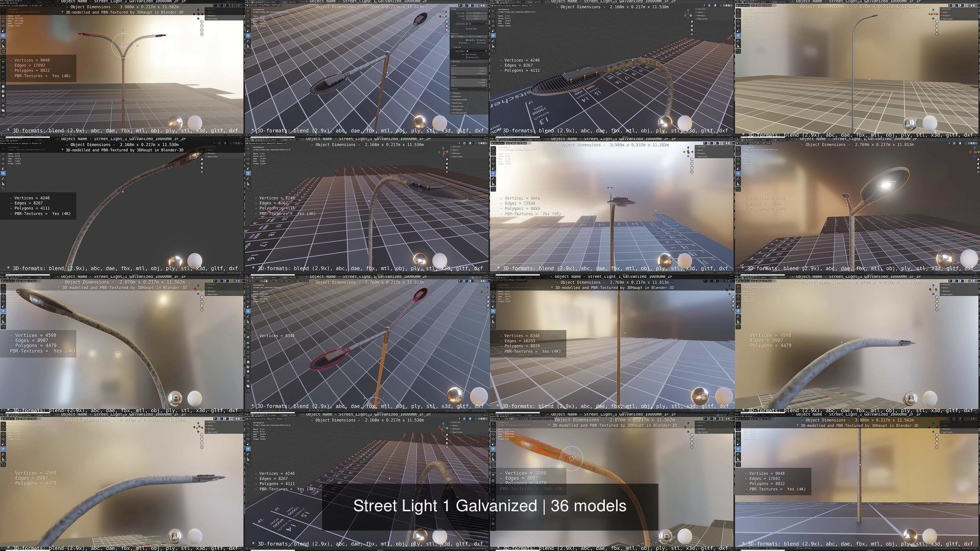Image resolution: width=980 pixels, height=551 pixels.
Task: Toggle Camera to View checkbox
Action: [467, 57]
